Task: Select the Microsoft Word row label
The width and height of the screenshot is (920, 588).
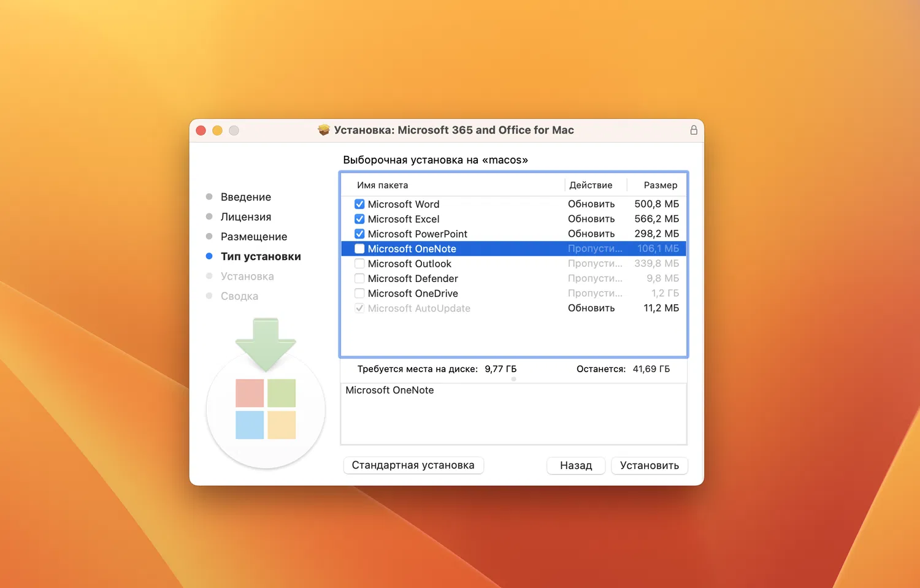Action: (x=404, y=204)
